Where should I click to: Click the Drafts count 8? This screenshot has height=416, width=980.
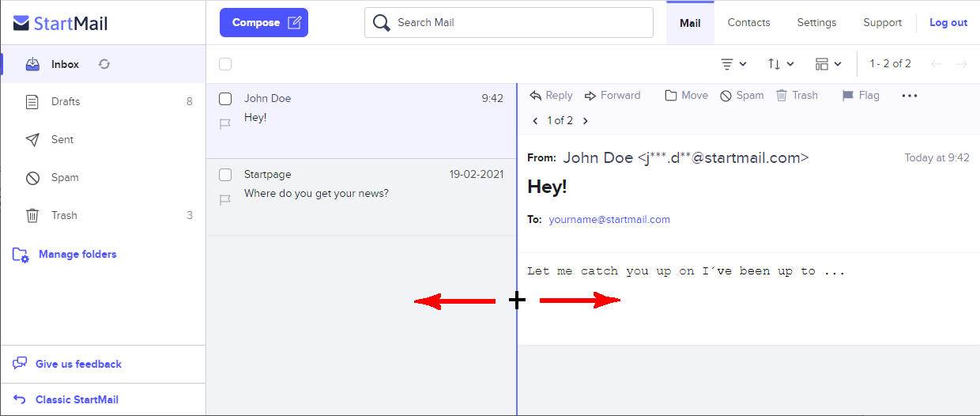coord(190,101)
